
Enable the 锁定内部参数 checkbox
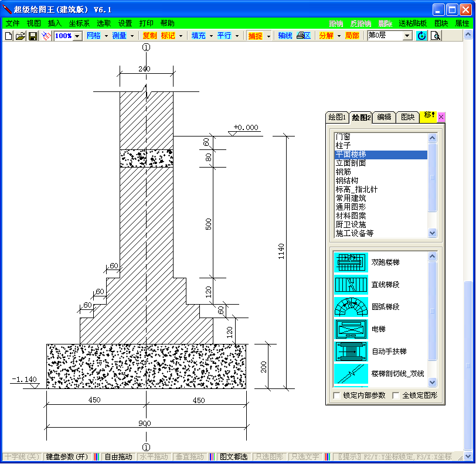336,395
